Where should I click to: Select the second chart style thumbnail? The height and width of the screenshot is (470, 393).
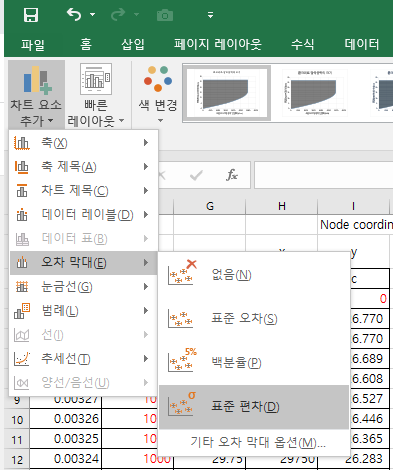point(315,93)
